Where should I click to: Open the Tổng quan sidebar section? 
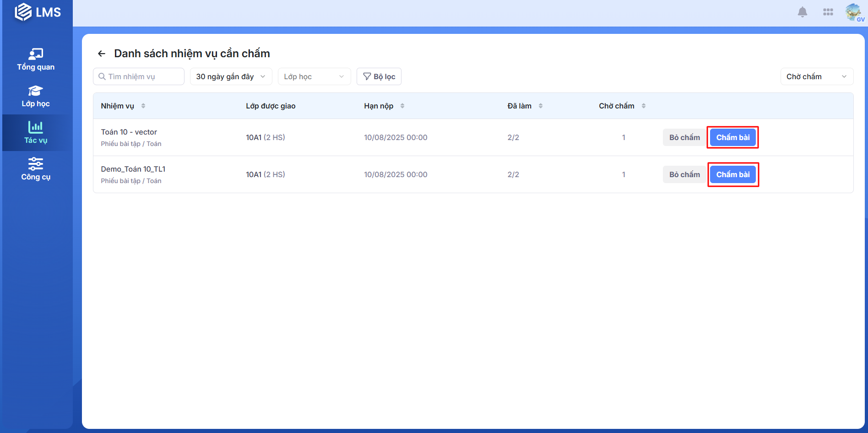click(36, 60)
